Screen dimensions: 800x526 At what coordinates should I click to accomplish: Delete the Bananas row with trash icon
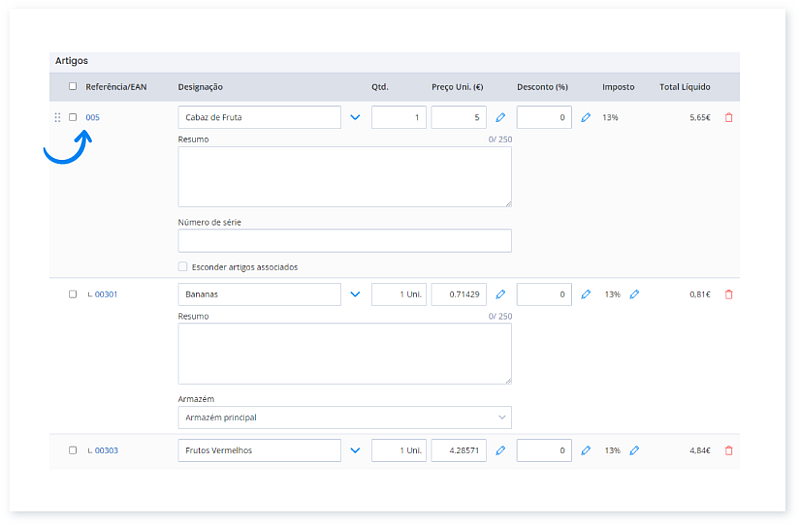[728, 295]
